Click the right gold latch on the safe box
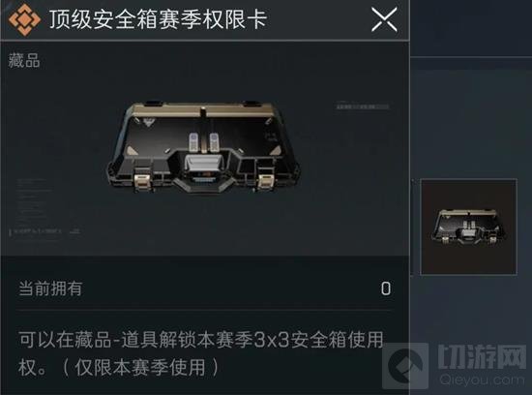 (x=265, y=181)
